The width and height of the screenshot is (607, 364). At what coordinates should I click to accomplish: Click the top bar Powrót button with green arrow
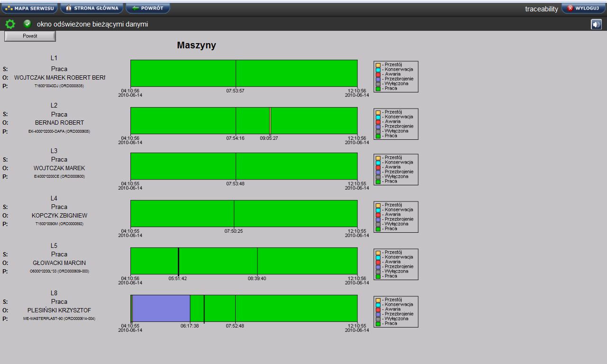pos(147,8)
